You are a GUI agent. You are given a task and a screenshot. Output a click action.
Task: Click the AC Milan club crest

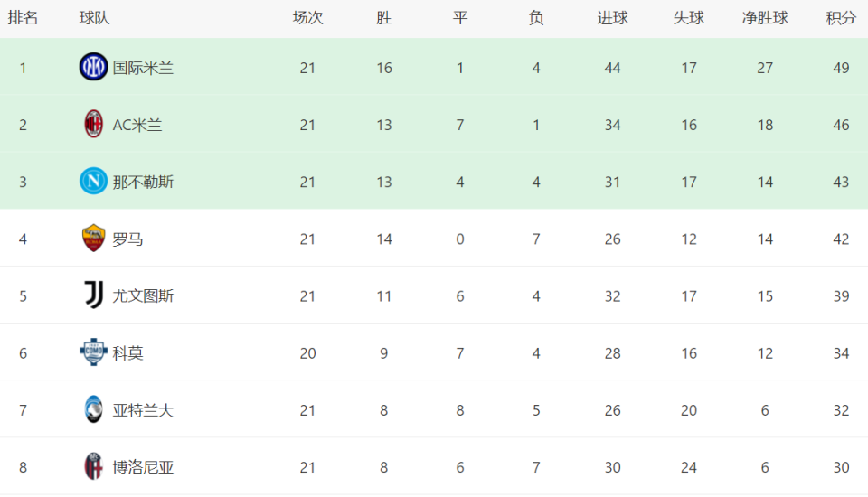pyautogui.click(x=93, y=125)
